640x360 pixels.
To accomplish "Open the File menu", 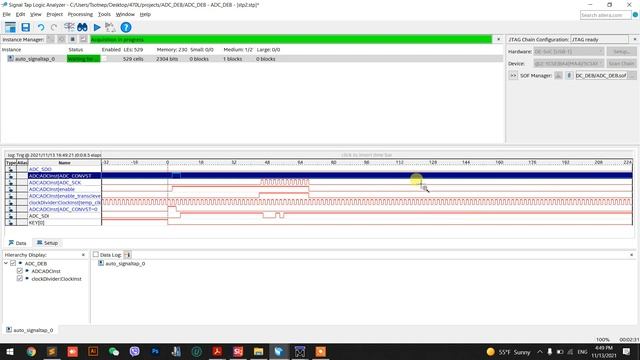I will 7,14.
